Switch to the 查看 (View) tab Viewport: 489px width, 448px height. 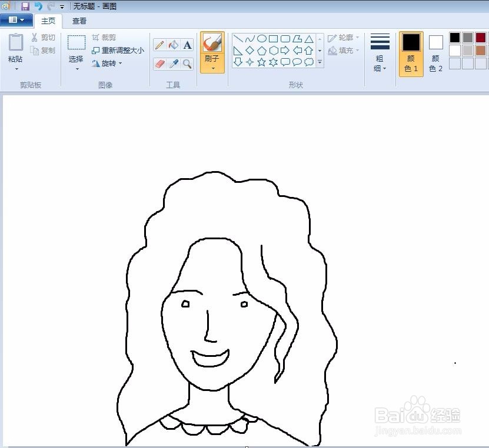tap(79, 21)
